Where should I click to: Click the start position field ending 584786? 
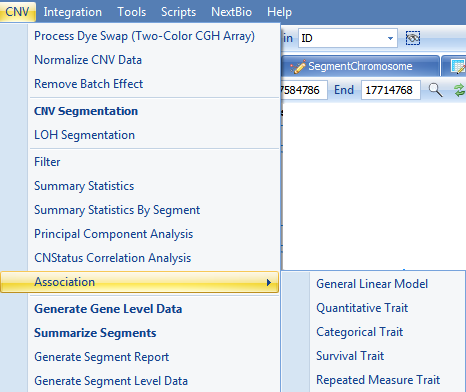coord(304,90)
